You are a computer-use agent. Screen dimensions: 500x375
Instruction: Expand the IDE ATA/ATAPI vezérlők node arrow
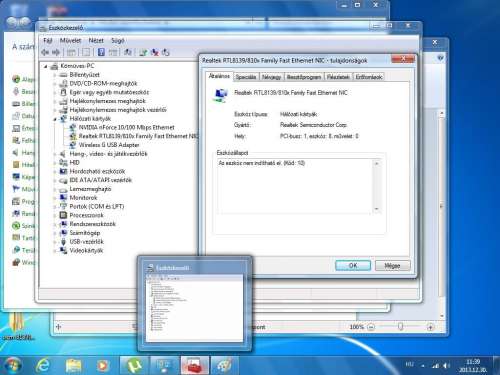tap(55, 180)
